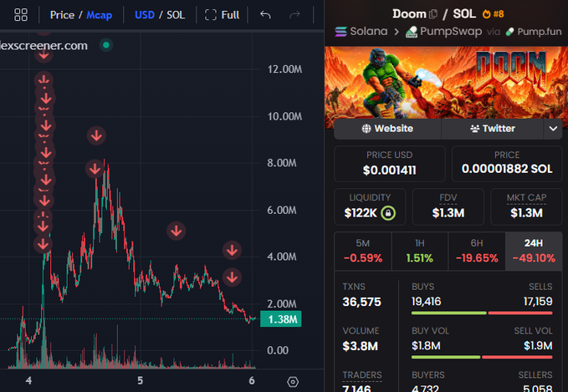Undo the last chart action
The image size is (568, 392).
[x=265, y=15]
